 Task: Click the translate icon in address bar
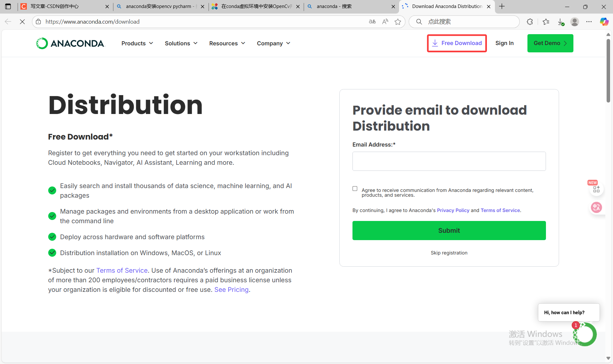(x=372, y=22)
